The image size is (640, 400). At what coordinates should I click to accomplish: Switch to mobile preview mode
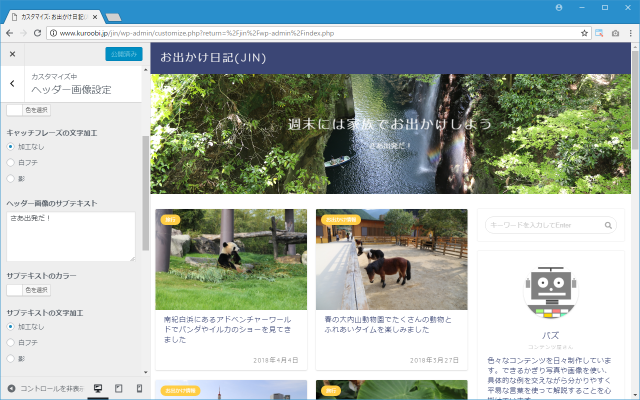tap(139, 388)
